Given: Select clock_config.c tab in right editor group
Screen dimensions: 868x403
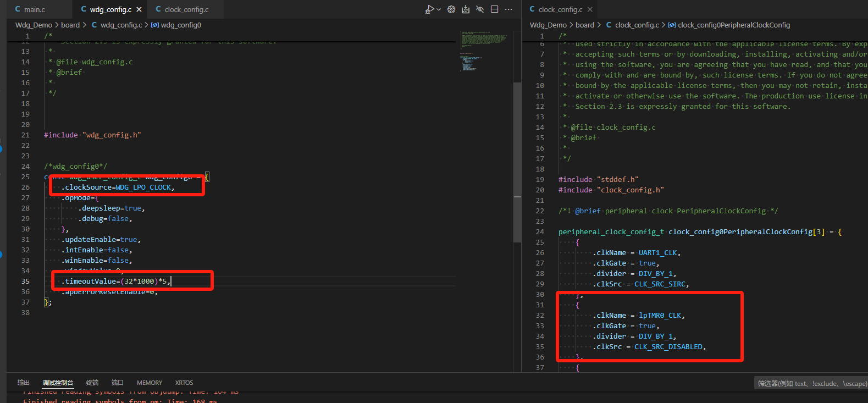Looking at the screenshot, I should pyautogui.click(x=560, y=9).
